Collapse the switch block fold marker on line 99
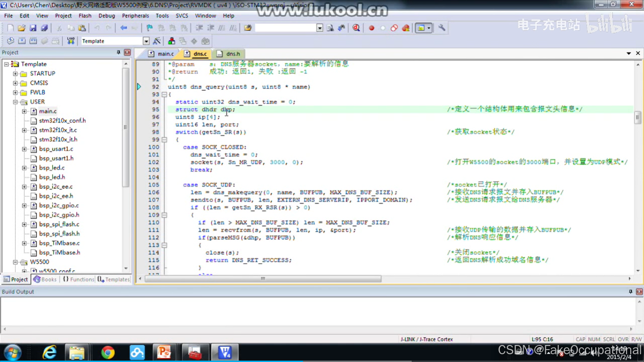This screenshot has height=362, width=644. (x=164, y=139)
